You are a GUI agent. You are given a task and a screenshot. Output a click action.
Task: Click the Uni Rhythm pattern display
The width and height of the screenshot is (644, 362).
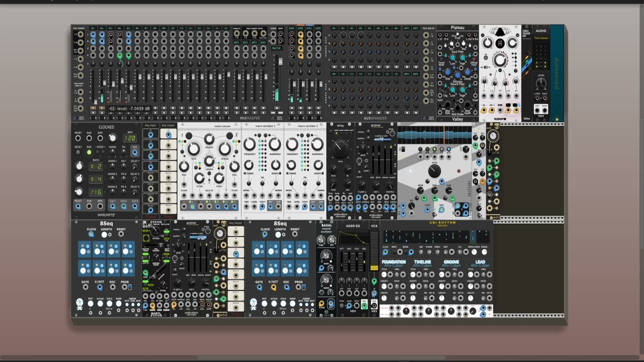tap(436, 236)
